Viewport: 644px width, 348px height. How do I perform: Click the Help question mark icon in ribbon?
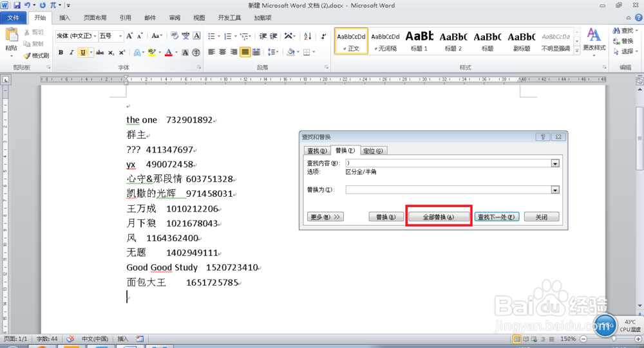click(639, 17)
